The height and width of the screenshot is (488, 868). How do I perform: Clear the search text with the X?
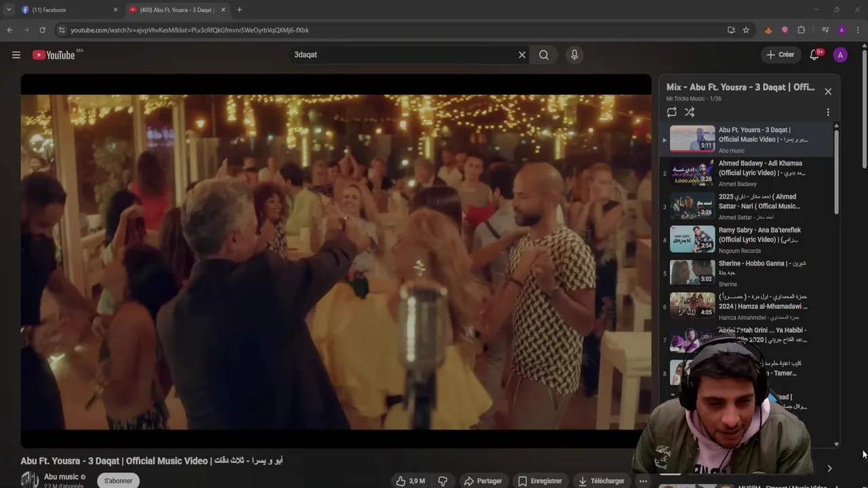pyautogui.click(x=522, y=55)
